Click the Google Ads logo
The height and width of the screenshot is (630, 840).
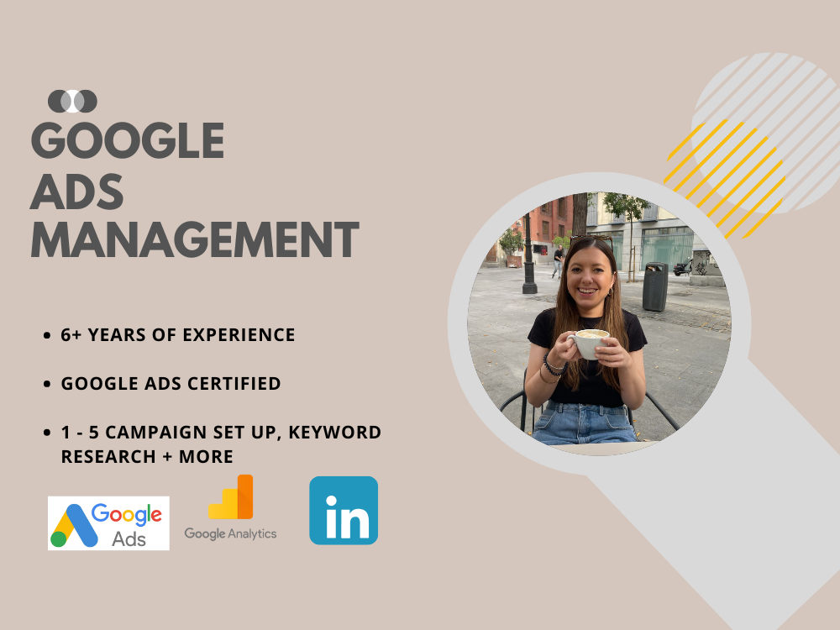pos(108,522)
